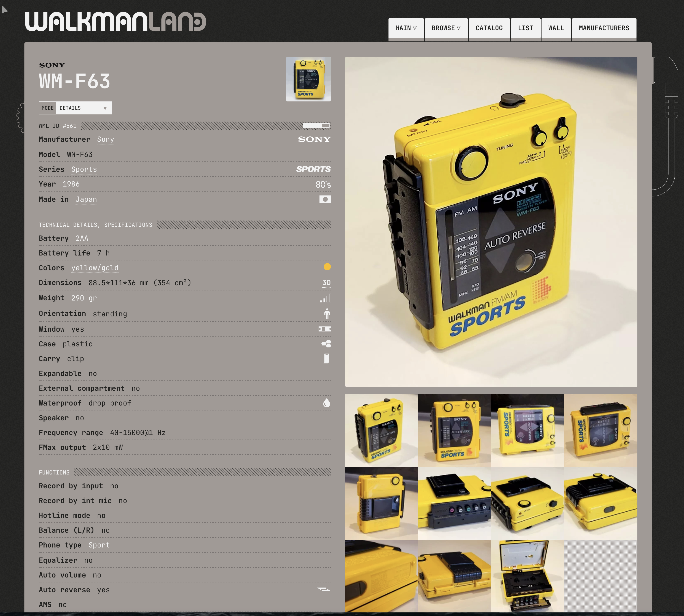
Task: Follow the yellow/gold color link
Action: coord(95,268)
